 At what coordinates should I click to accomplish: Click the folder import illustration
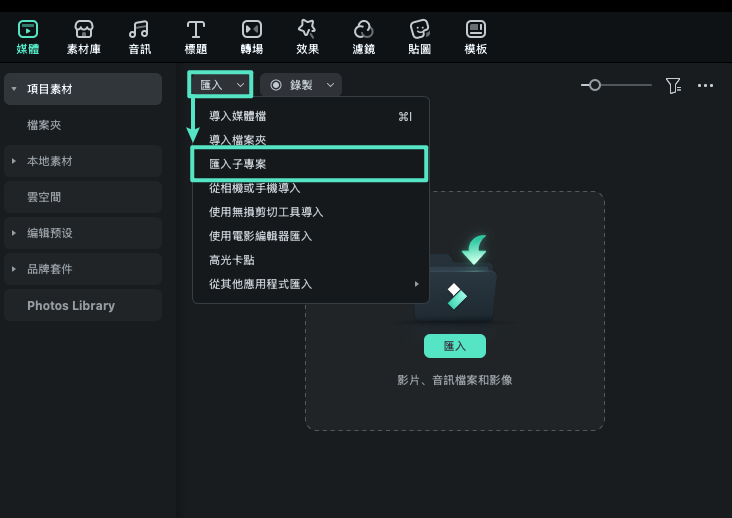(455, 279)
